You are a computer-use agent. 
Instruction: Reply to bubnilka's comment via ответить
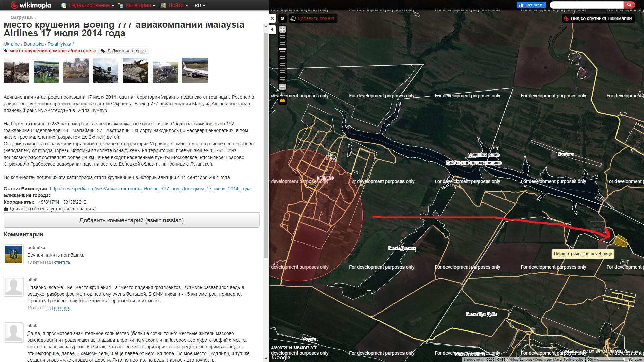(x=62, y=262)
